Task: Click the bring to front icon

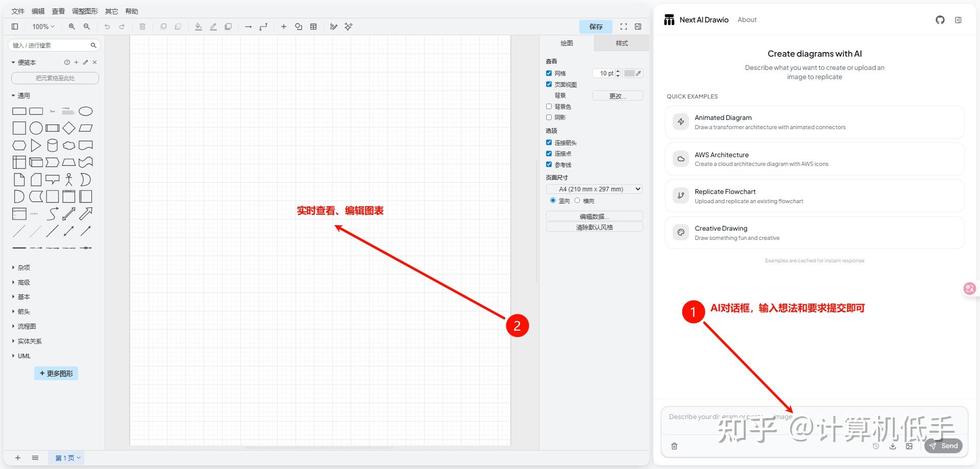Action: click(x=163, y=27)
